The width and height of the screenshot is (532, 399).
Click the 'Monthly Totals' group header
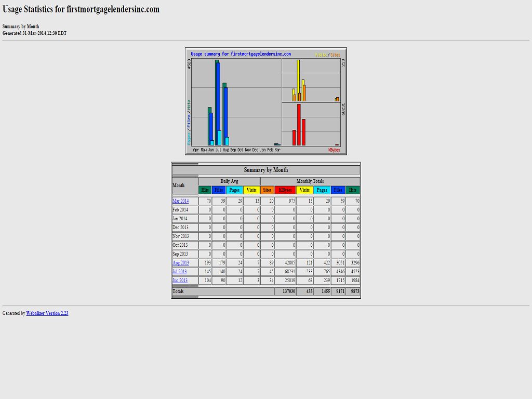pos(310,181)
